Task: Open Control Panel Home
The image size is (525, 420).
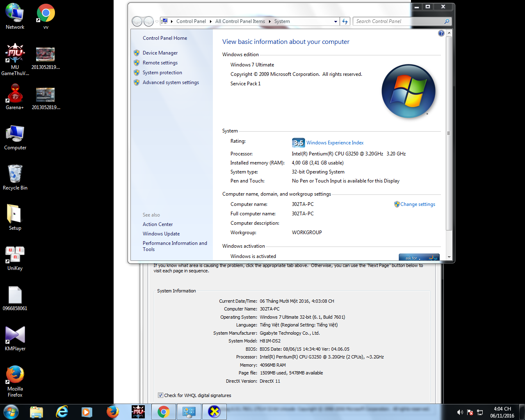Action: pyautogui.click(x=165, y=38)
